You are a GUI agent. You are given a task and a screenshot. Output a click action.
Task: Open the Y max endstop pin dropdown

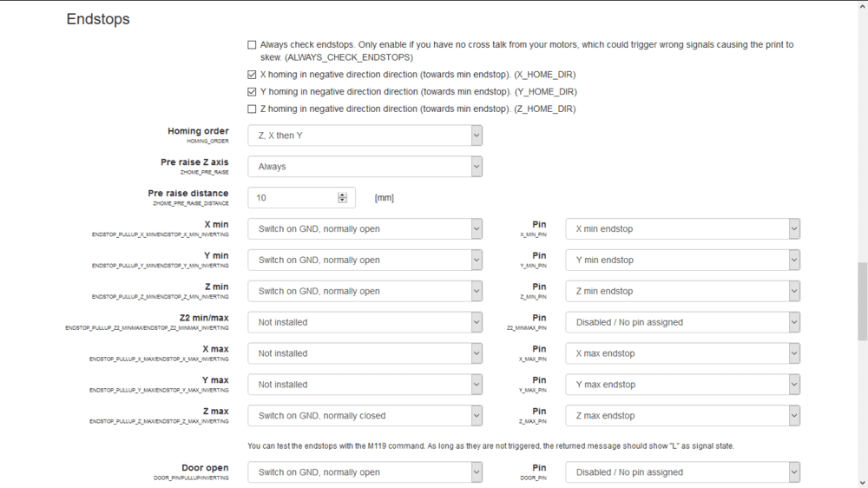(682, 385)
